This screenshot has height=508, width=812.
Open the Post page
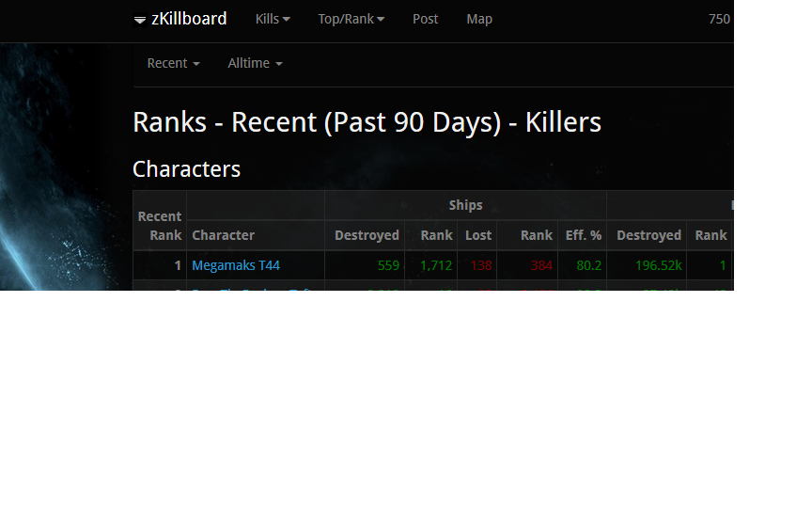pos(425,19)
